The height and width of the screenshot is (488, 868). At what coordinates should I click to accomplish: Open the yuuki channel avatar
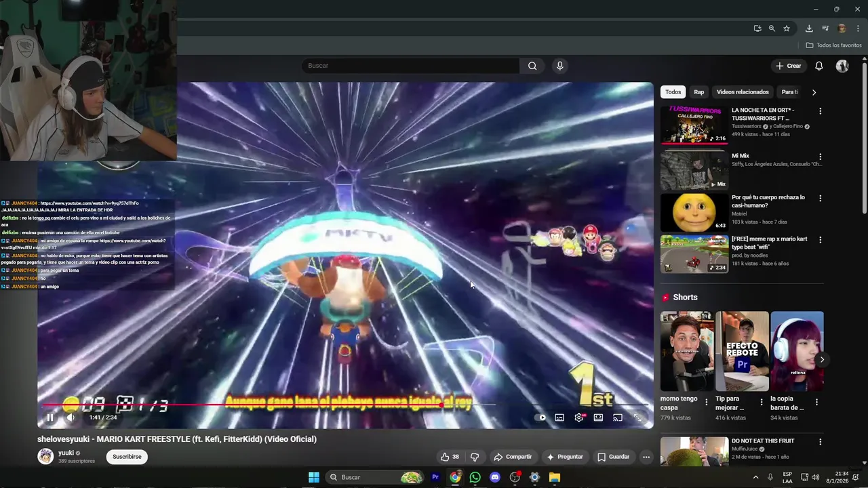click(x=45, y=456)
